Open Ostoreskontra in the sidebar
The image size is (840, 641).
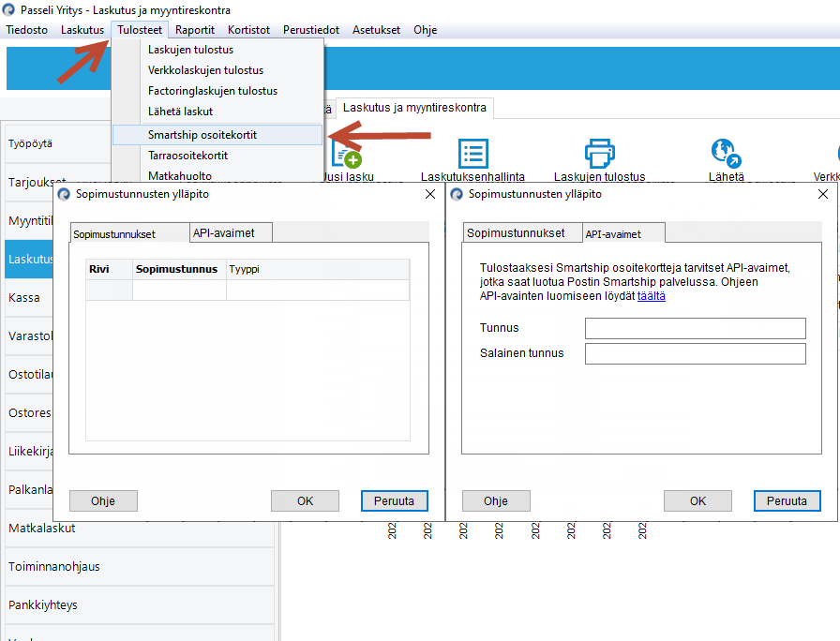pyautogui.click(x=29, y=413)
